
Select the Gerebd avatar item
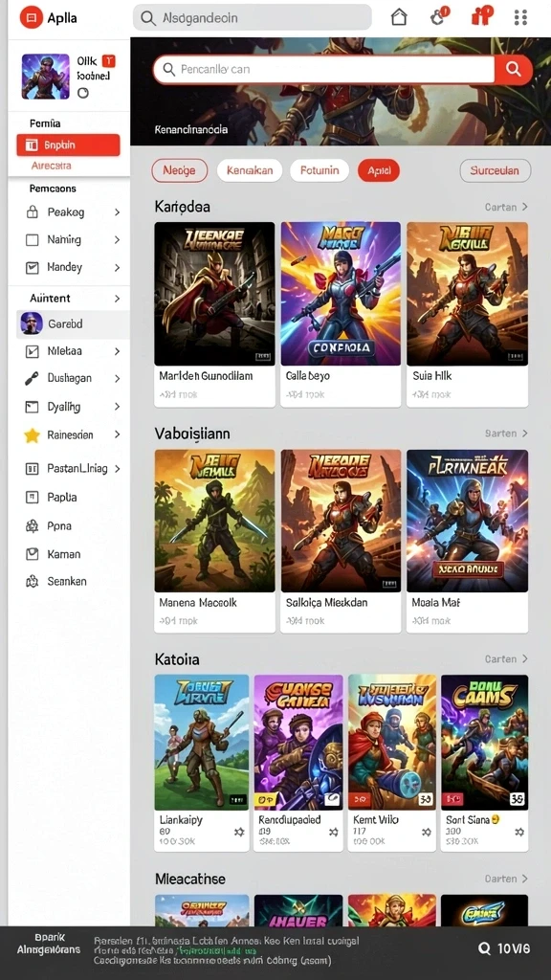[32, 323]
